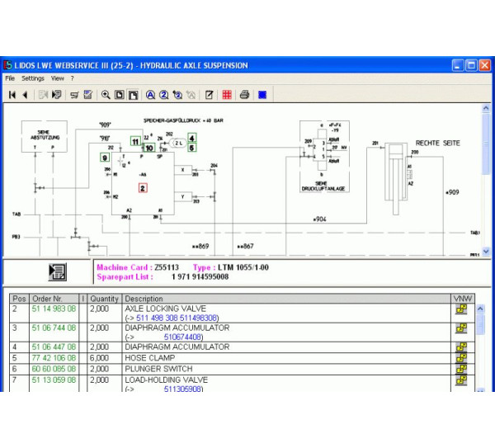This screenshot has width=495, height=448.
Task: Open the Settings menu
Action: tap(33, 78)
